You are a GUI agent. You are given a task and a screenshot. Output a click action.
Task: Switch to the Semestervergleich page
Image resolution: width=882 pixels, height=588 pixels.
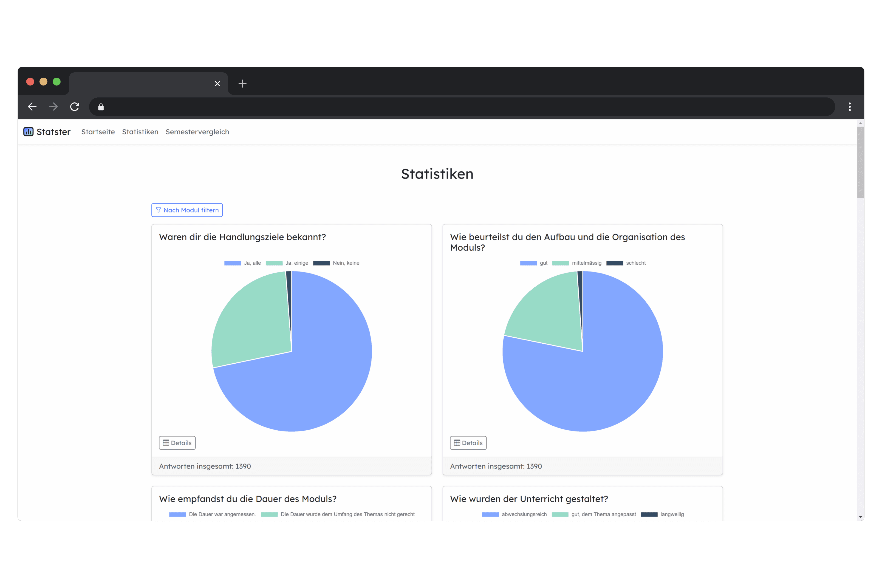[x=197, y=132]
